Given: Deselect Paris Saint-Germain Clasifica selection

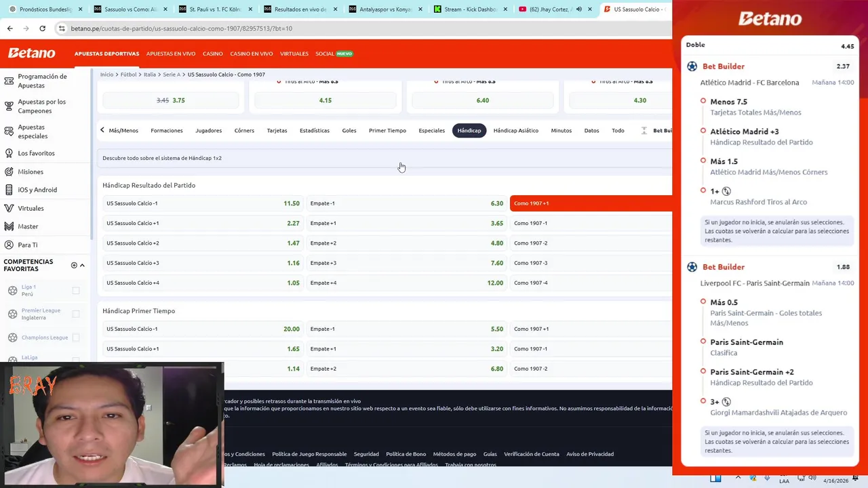Looking at the screenshot, I should point(703,342).
